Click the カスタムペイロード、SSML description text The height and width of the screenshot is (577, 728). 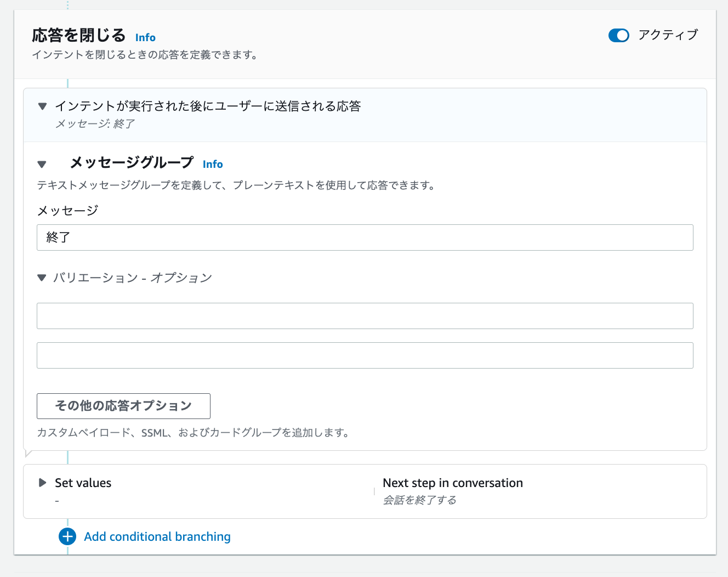tap(193, 433)
